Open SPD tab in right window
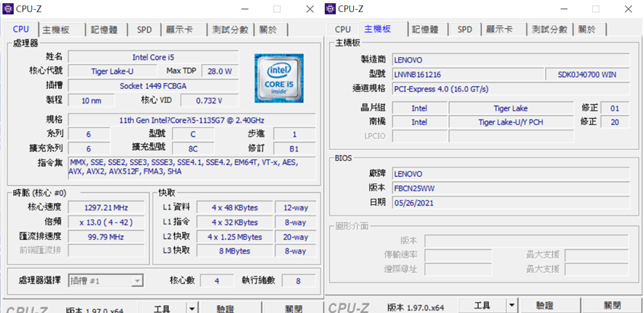The width and height of the screenshot is (644, 313). [464, 30]
